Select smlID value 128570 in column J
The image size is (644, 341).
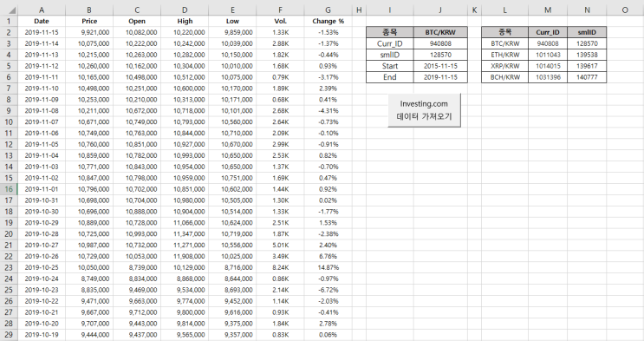440,55
